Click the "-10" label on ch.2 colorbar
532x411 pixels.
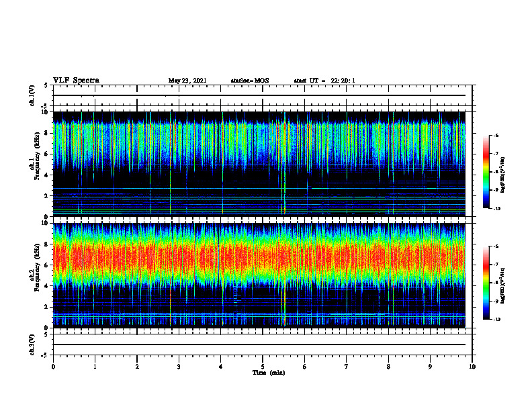(497, 320)
